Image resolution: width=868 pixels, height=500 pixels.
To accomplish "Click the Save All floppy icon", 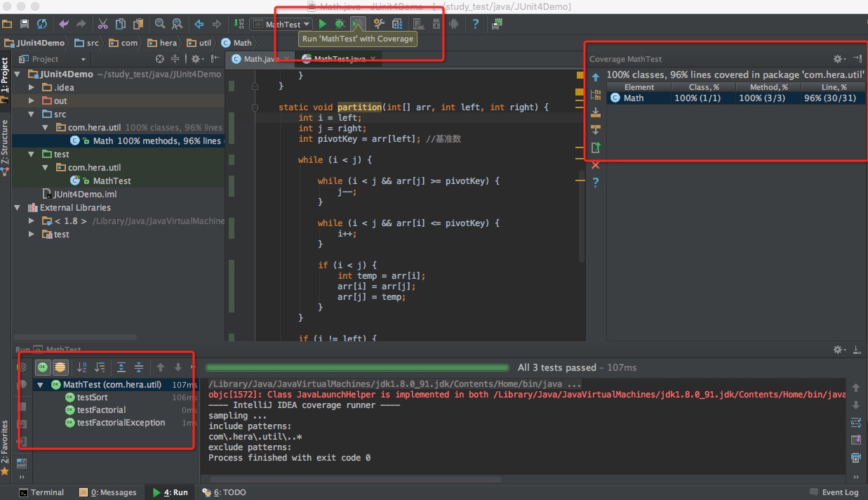I will point(25,24).
